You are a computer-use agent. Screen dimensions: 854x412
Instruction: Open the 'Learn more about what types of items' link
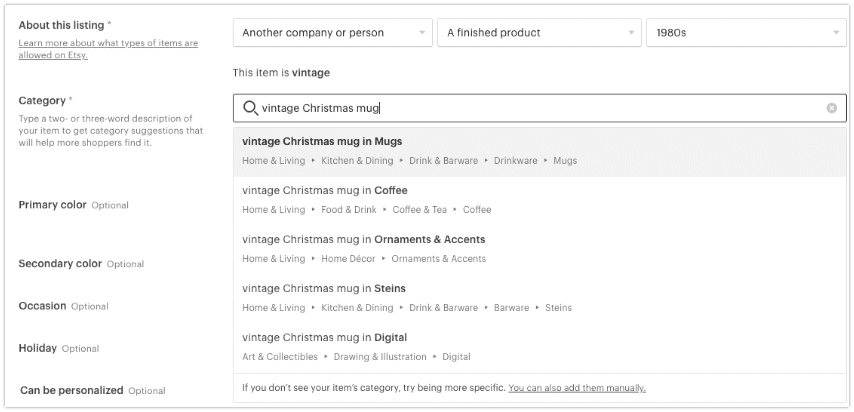108,49
